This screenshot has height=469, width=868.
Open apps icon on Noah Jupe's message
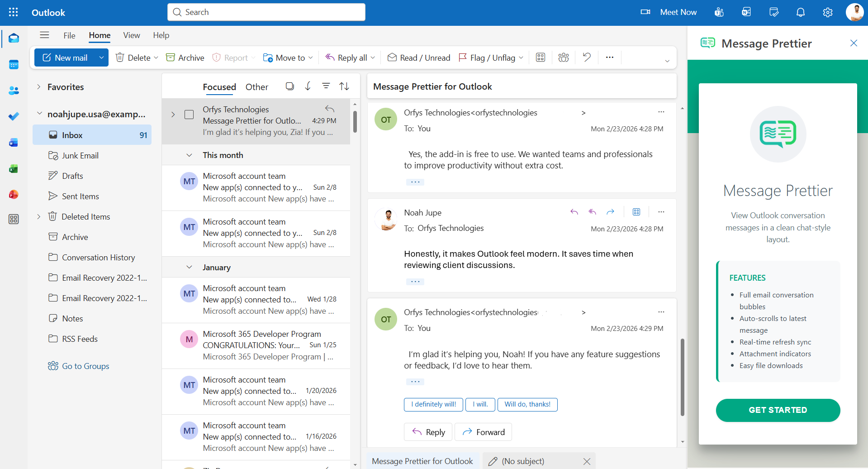(x=636, y=212)
